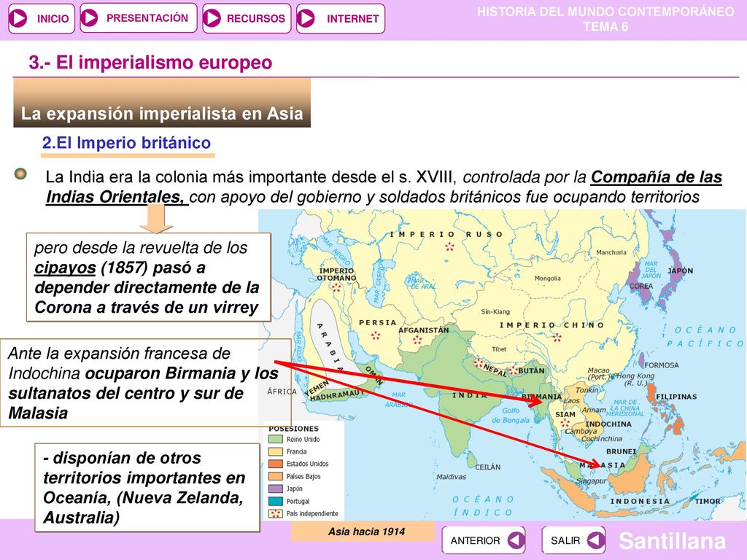Click the 'COREA' map label
The image size is (747, 560).
click(641, 286)
